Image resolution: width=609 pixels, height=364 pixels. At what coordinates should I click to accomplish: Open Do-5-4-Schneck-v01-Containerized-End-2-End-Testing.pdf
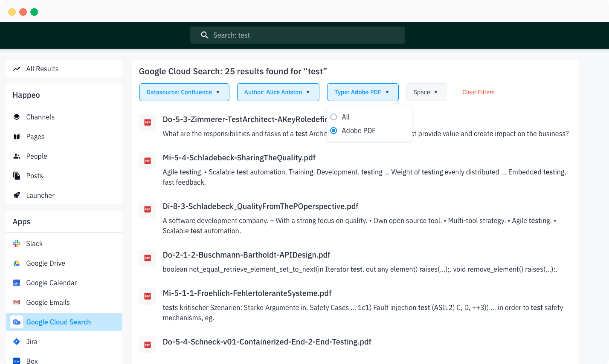(x=267, y=342)
